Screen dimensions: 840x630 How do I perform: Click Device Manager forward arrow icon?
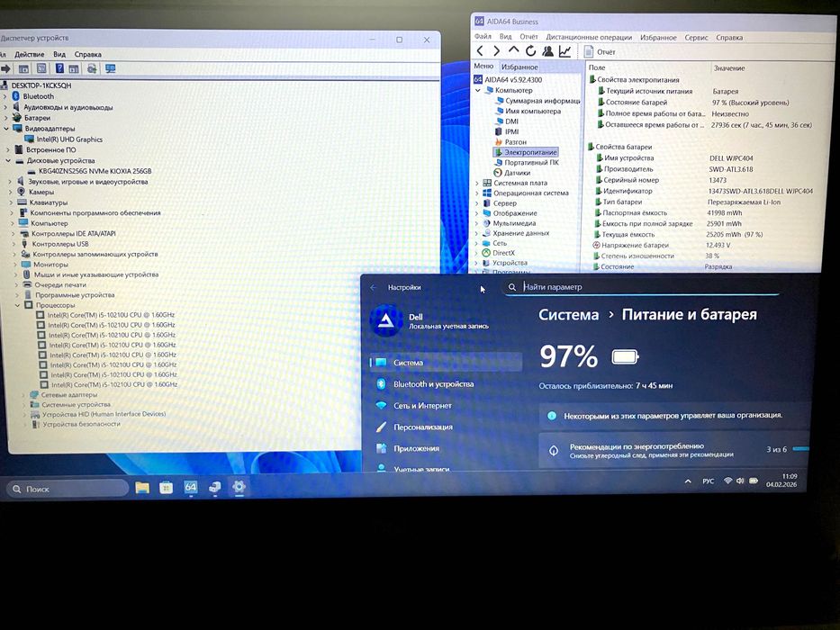click(6, 68)
